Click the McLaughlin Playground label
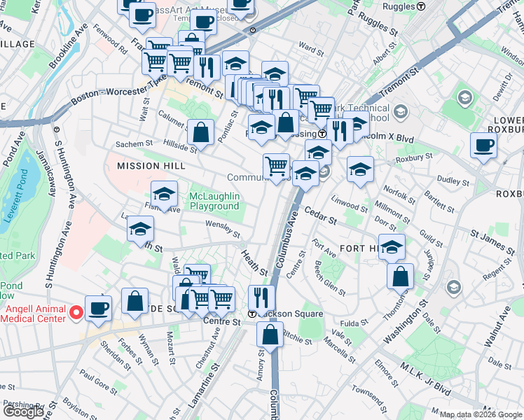524x420 pixels. [214, 202]
